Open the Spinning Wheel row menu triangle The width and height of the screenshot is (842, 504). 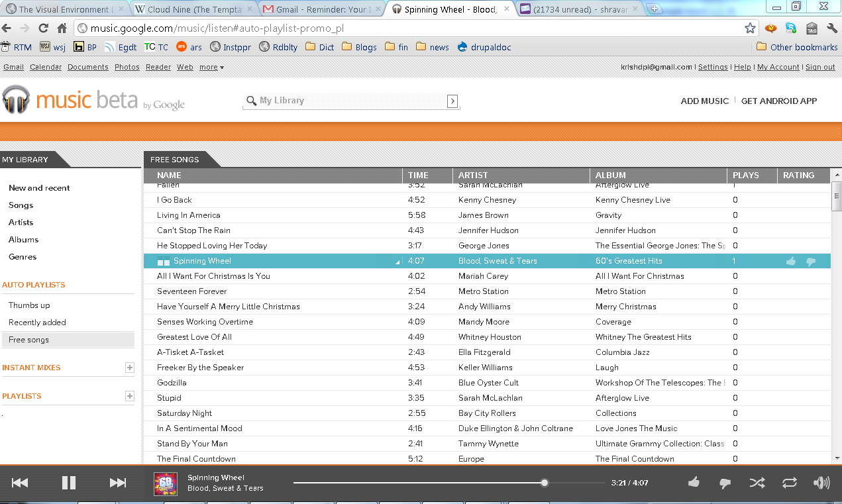click(397, 262)
